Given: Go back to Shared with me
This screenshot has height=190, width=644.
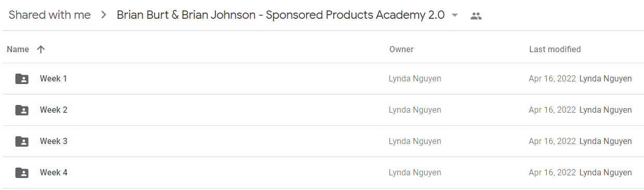Looking at the screenshot, I should click(x=49, y=15).
